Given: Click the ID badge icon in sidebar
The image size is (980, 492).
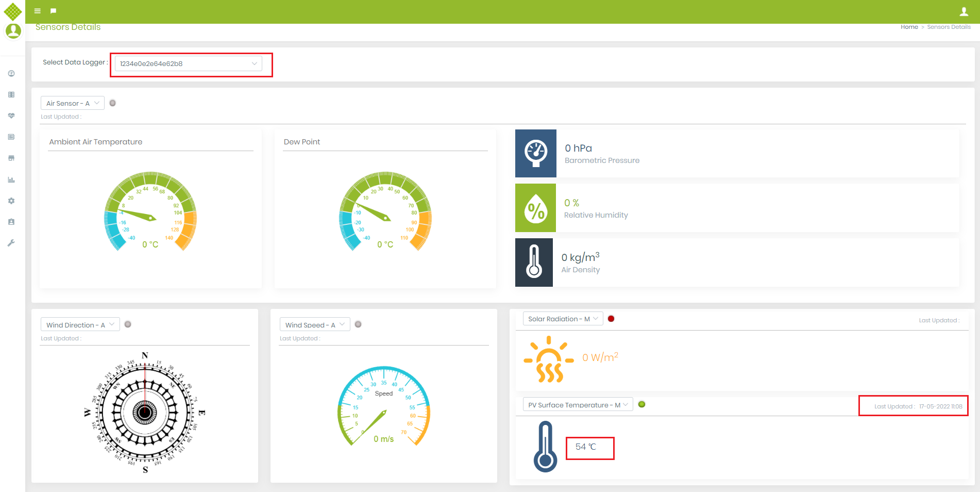Looking at the screenshot, I should click(11, 222).
